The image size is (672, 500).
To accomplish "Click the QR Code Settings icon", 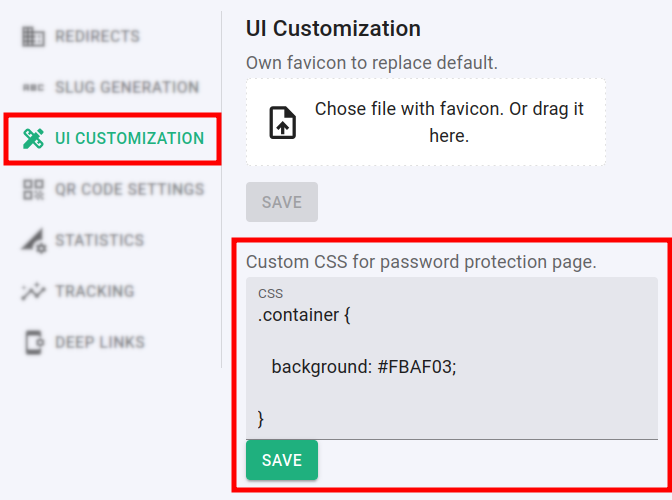I will [x=33, y=190].
